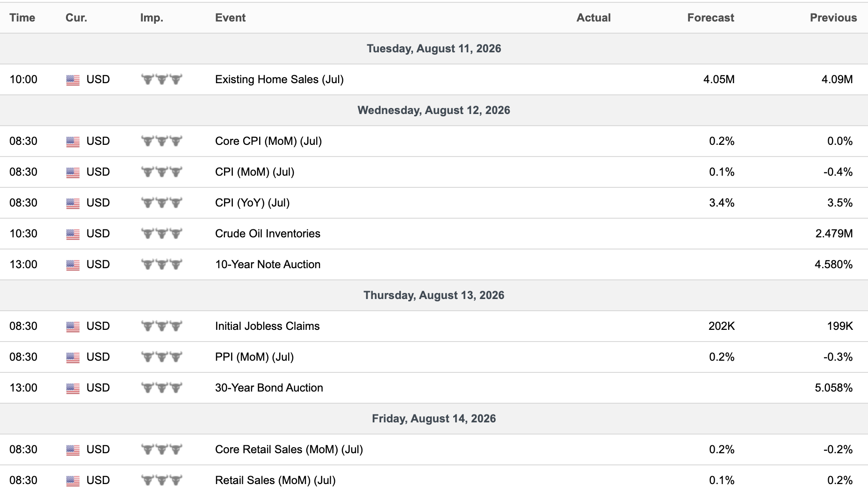Click importance bull icons for Retail Sales (MoM)
The width and height of the screenshot is (868, 499).
tap(162, 480)
